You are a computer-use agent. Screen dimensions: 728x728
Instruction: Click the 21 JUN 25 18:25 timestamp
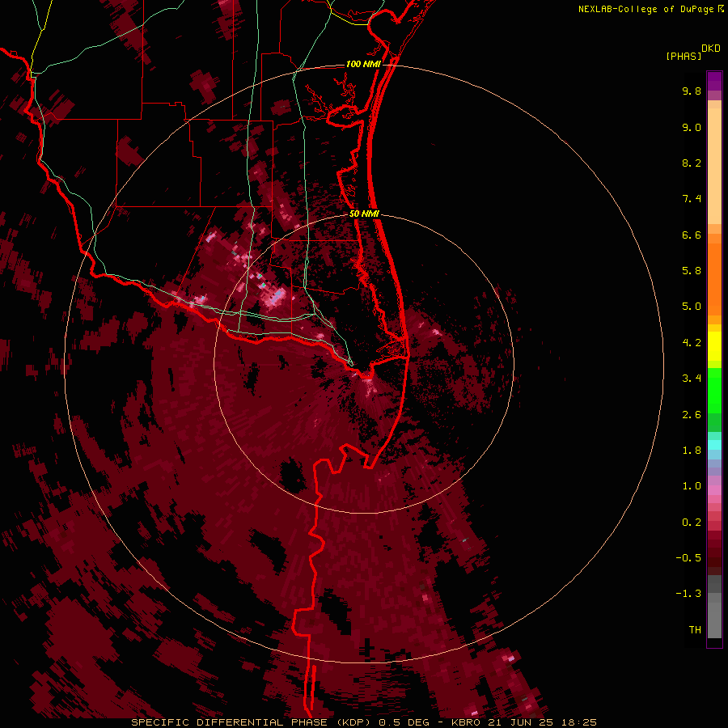(542, 722)
